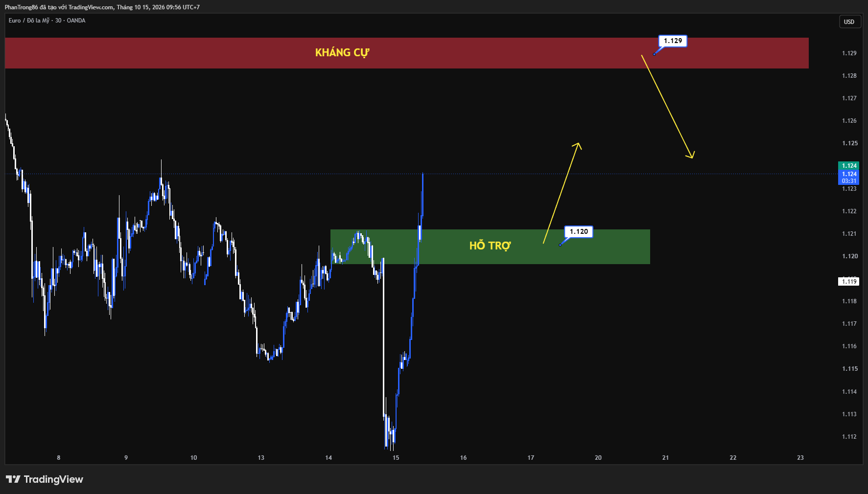Click the 1.127 price axis value
This screenshot has height=494, width=868.
[849, 98]
